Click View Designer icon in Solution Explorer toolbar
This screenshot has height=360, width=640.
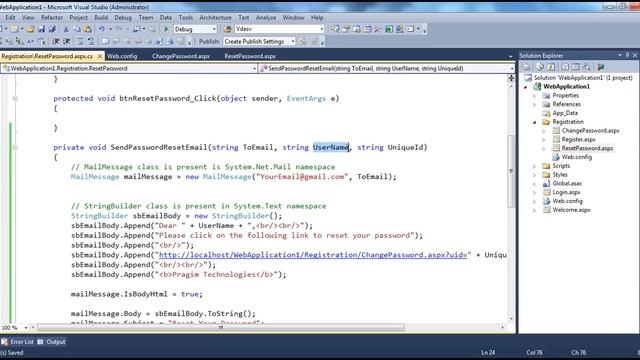coord(576,67)
